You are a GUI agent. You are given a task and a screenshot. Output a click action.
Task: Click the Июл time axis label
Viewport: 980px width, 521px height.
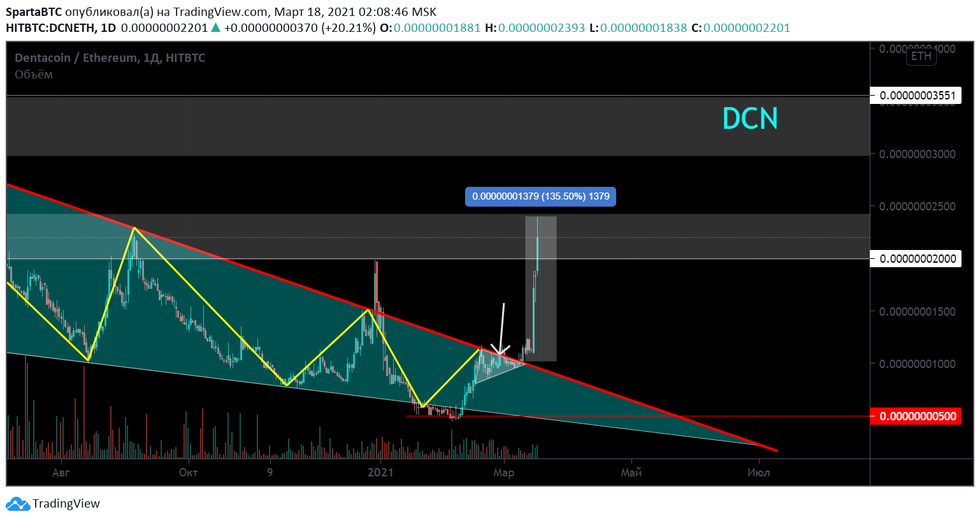758,473
